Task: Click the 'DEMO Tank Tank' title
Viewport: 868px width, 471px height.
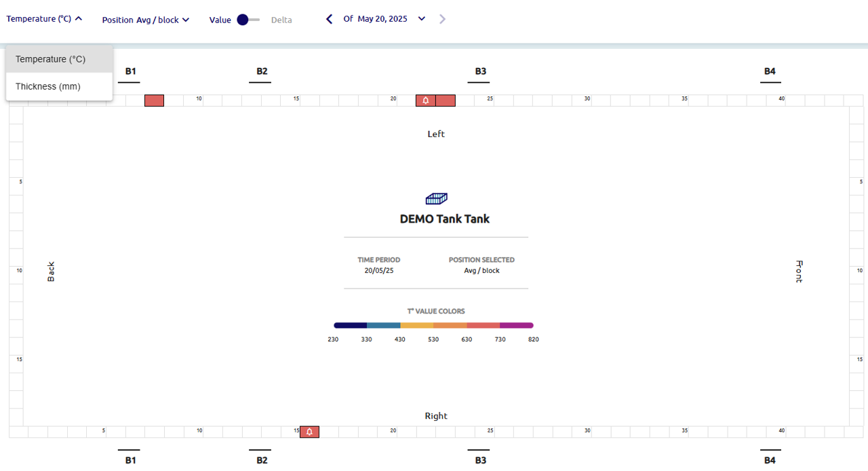Action: (x=445, y=219)
